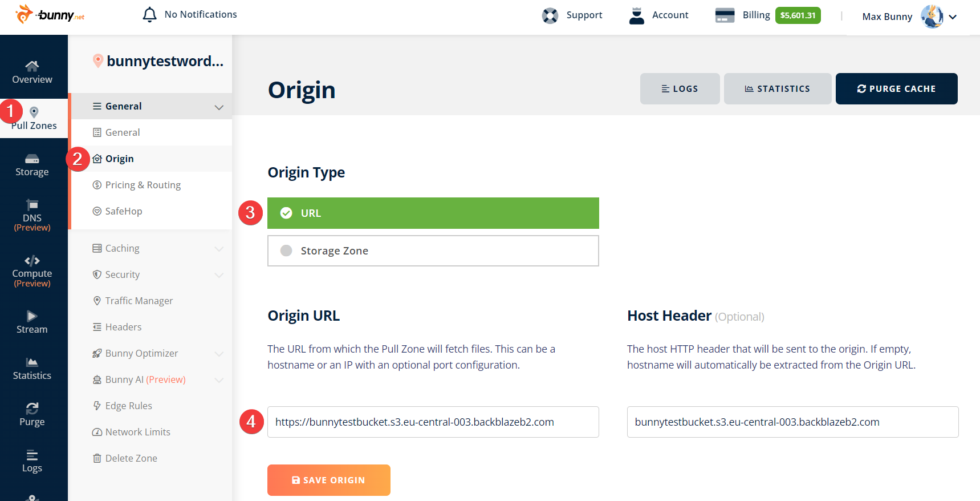The height and width of the screenshot is (501, 980).
Task: Click the Security shield icon
Action: coord(97,274)
